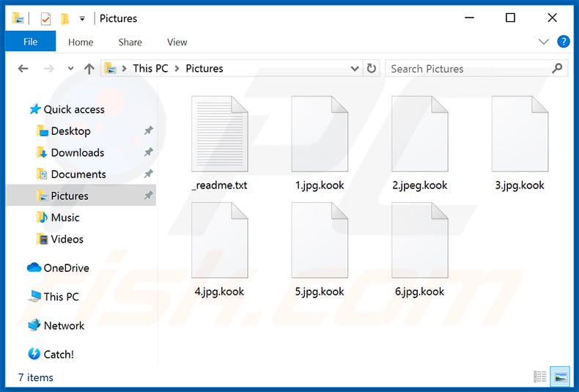The image size is (579, 392).
Task: Expand the ribbon with the chevron
Action: (544, 41)
